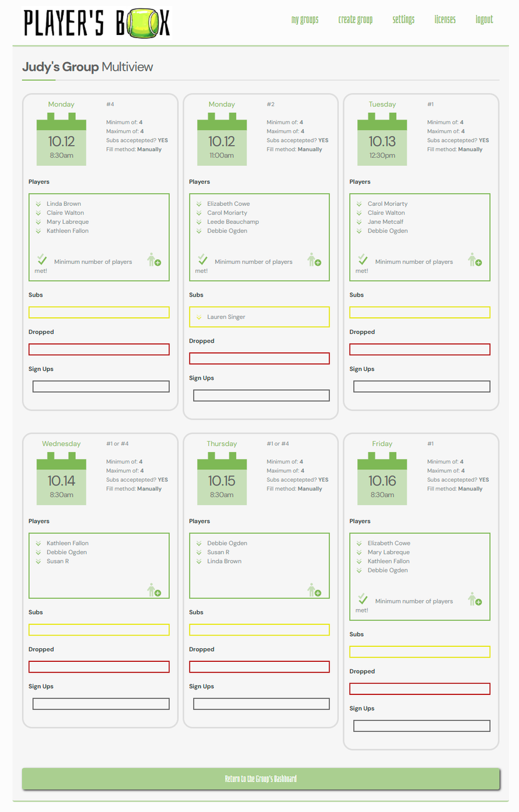The image size is (519, 812).
Task: Add a player to Monday 11:00am match
Action: pos(315,260)
